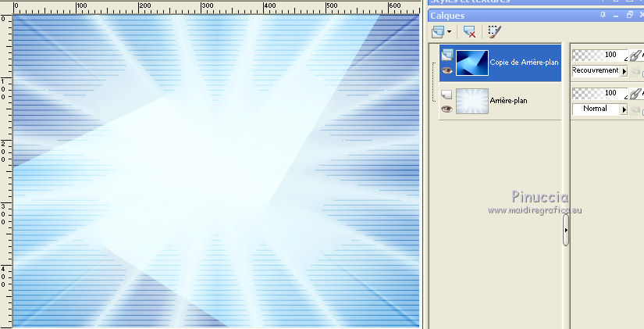Click the layer type icon on Arrière-plan
This screenshot has width=644, height=329.
tap(447, 95)
